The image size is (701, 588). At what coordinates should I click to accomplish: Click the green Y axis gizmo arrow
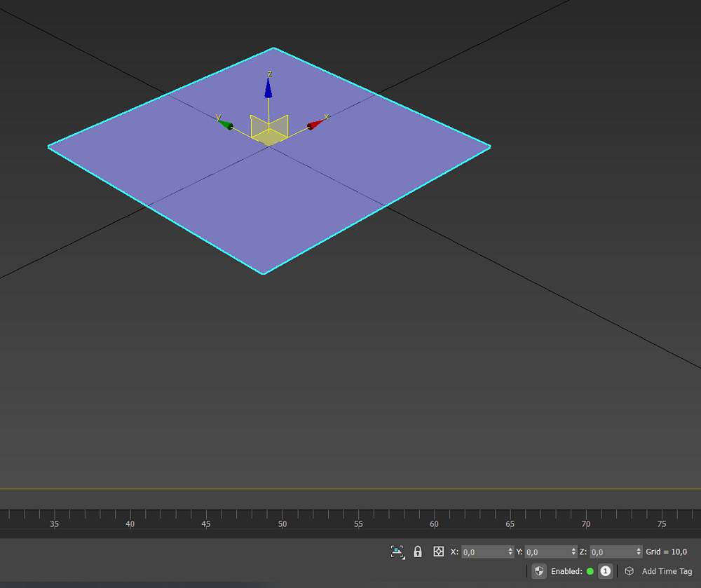pos(225,125)
